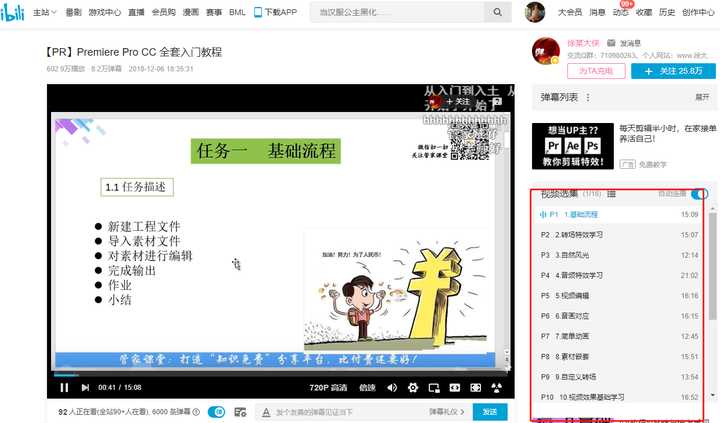Click the last icon in the player controls
720x423 pixels.
pyautogui.click(x=496, y=388)
